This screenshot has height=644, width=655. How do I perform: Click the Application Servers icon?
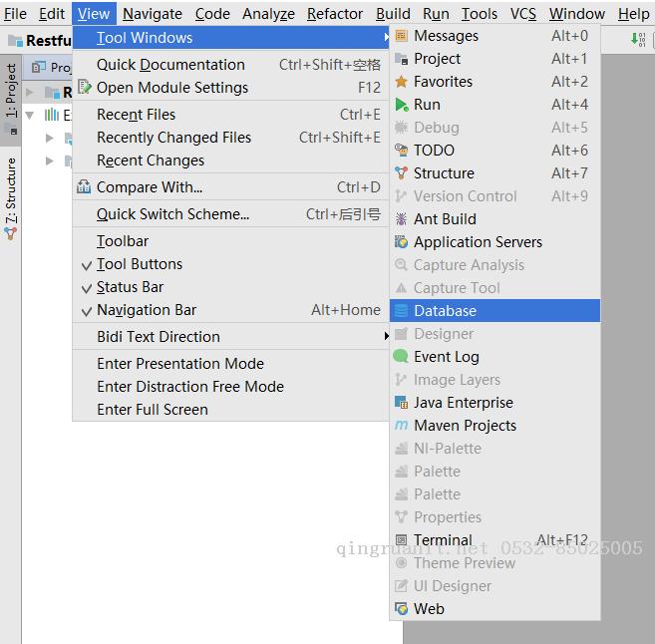click(x=401, y=242)
